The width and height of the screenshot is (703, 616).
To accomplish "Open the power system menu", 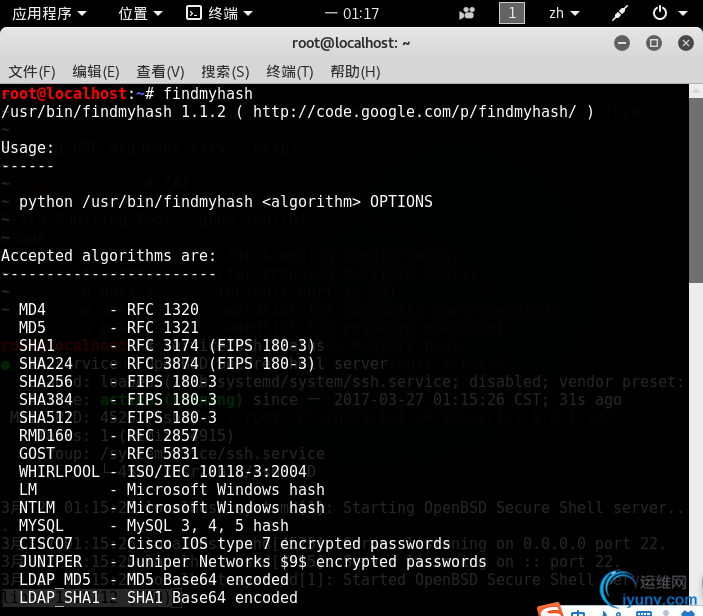I will (660, 13).
